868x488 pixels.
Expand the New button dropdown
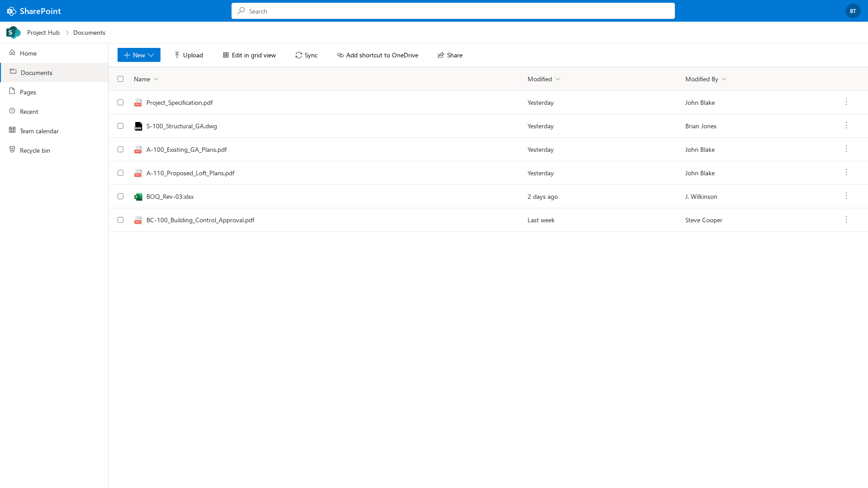151,55
